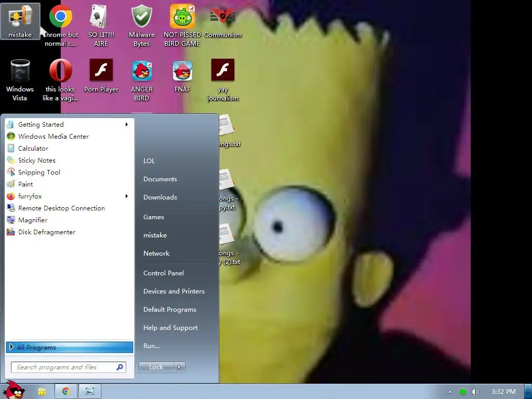
Task: Open the ANGER BIRD desktop shortcut
Action: tap(142, 80)
